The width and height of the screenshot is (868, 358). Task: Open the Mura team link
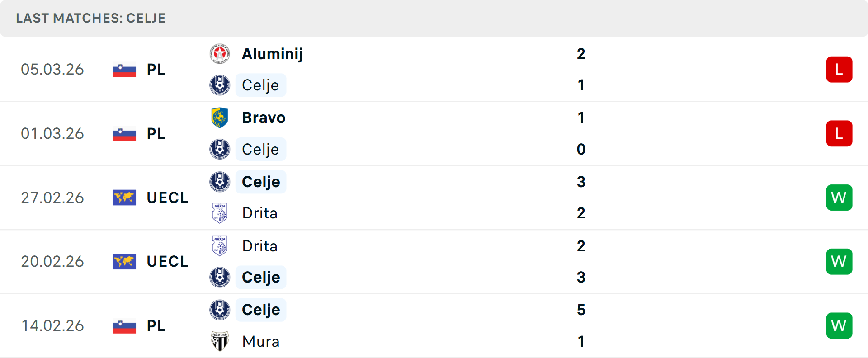coord(261,341)
